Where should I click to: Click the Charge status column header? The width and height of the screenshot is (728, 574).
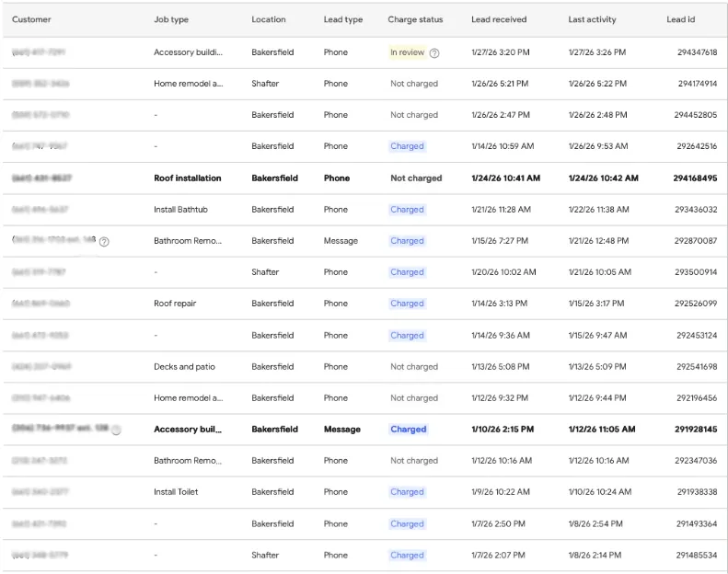point(415,19)
